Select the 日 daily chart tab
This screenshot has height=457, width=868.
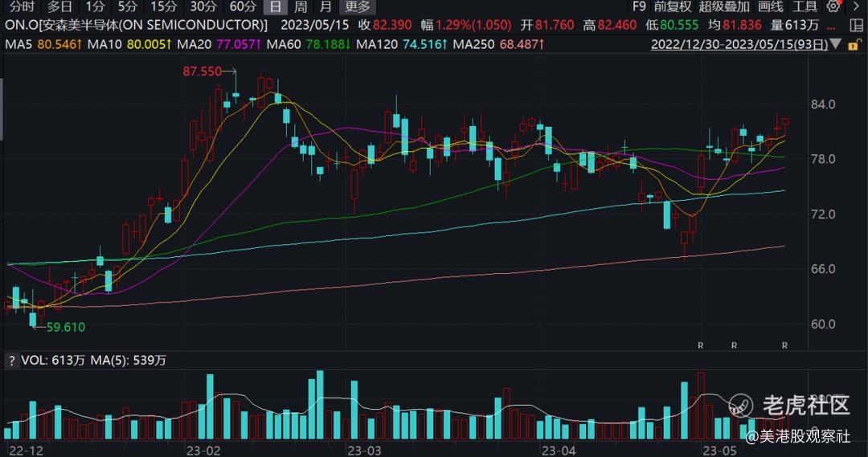[x=275, y=6]
